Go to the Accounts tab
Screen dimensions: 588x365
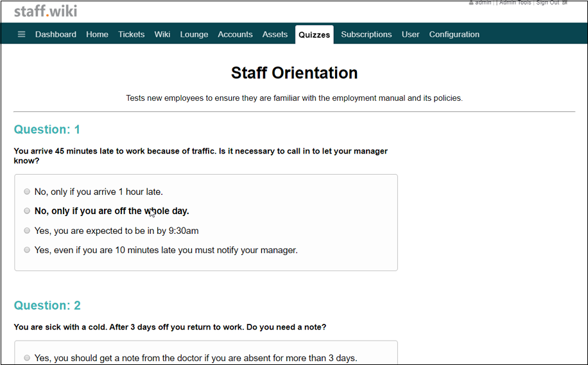(x=235, y=34)
